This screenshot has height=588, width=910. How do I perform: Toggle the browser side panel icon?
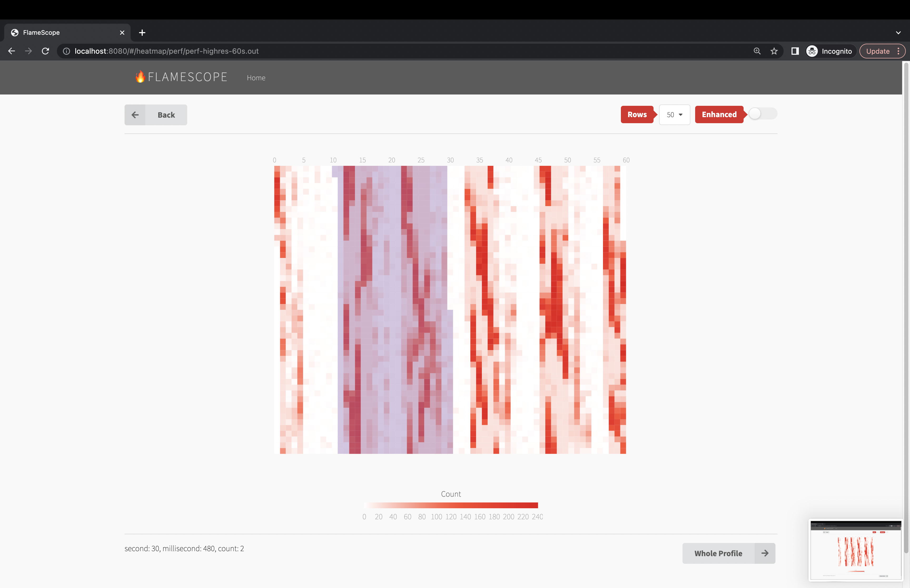(x=795, y=51)
